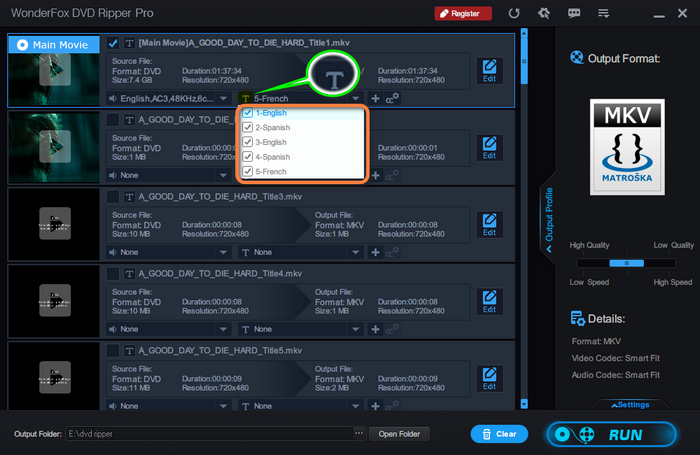
Task: Click plus icon in Title3 subtitle row
Action: (x=375, y=252)
